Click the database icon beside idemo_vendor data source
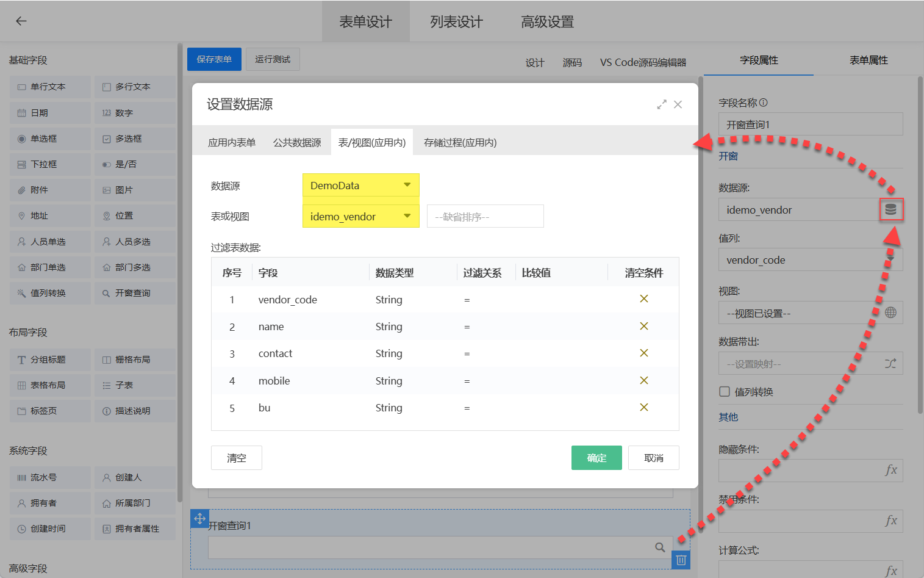The image size is (924, 578). [x=892, y=209]
